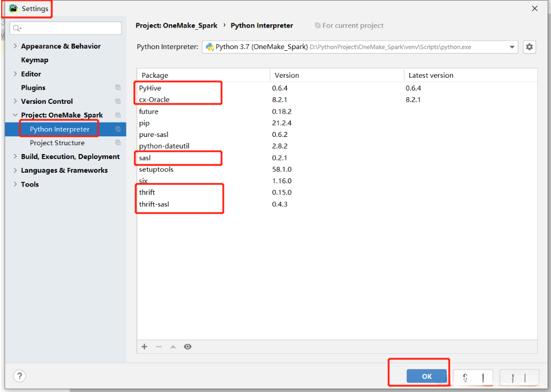Click the Latest version column header

tap(470, 75)
